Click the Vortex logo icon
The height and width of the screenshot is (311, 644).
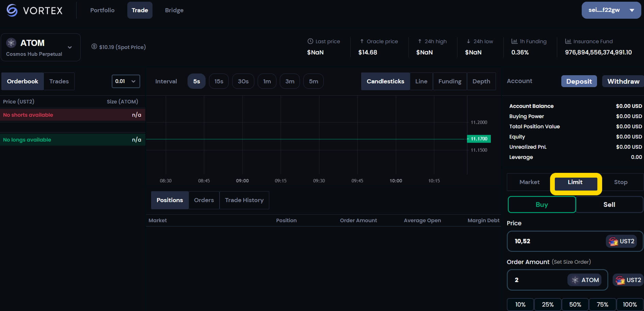pos(12,10)
